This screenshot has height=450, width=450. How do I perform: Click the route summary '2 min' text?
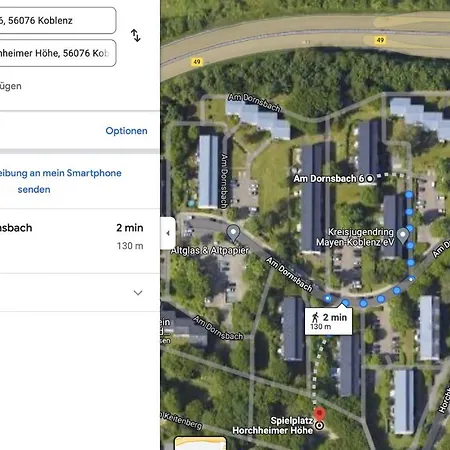(x=130, y=228)
